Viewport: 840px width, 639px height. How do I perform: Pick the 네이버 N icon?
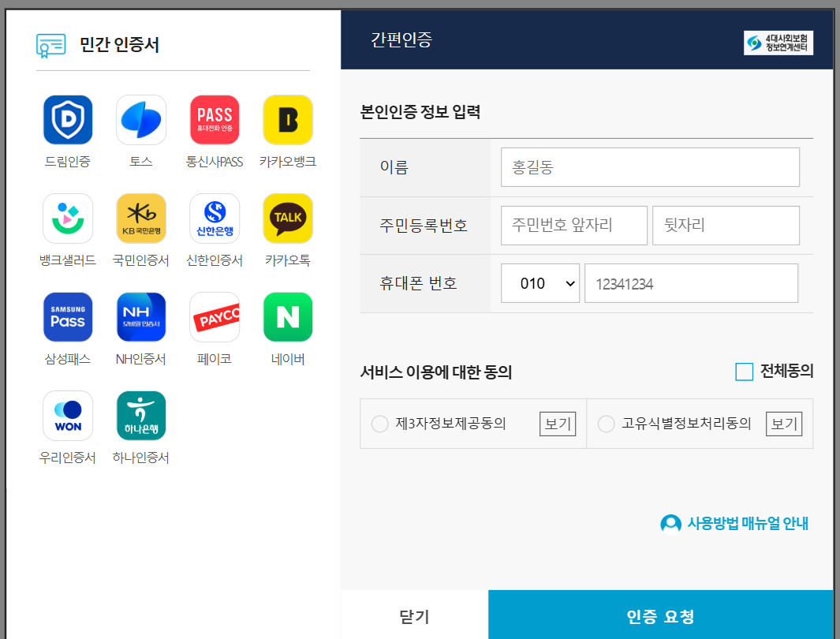pos(288,317)
